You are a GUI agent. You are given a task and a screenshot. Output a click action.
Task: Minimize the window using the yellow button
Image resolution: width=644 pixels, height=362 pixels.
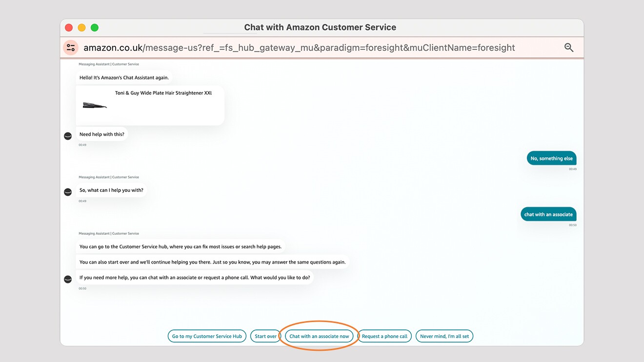coord(81,28)
